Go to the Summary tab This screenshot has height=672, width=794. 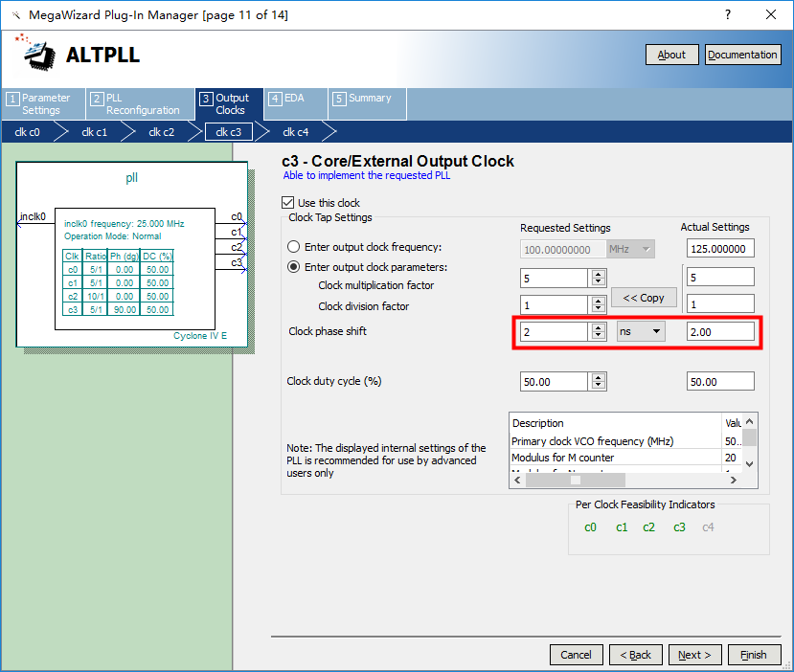tap(368, 99)
